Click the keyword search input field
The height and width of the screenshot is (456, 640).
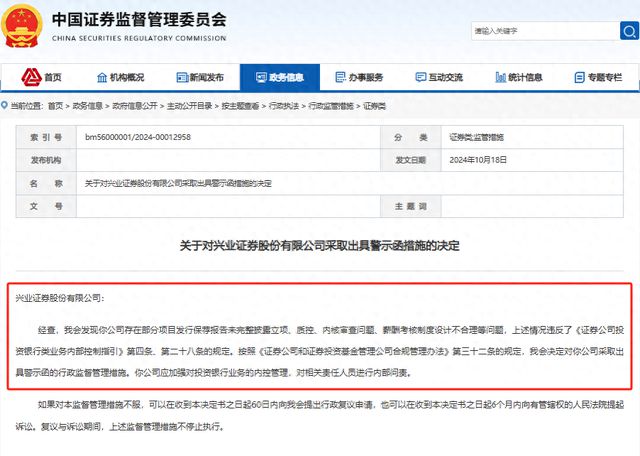point(545,31)
